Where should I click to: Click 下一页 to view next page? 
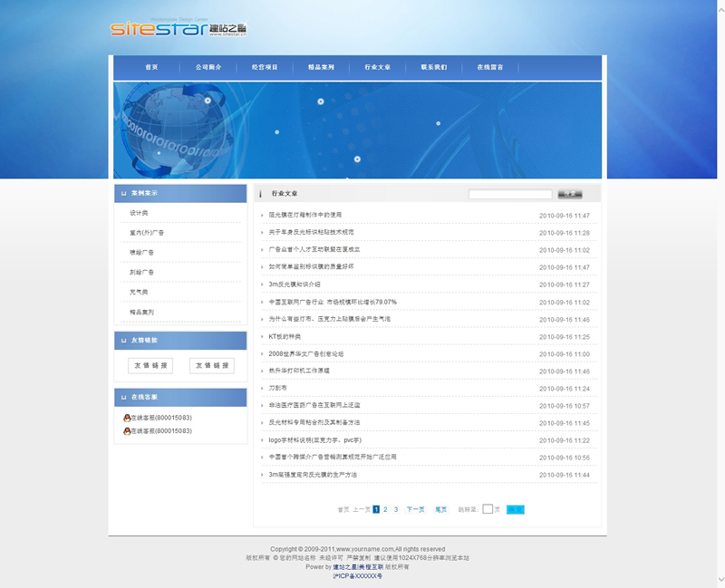click(415, 510)
